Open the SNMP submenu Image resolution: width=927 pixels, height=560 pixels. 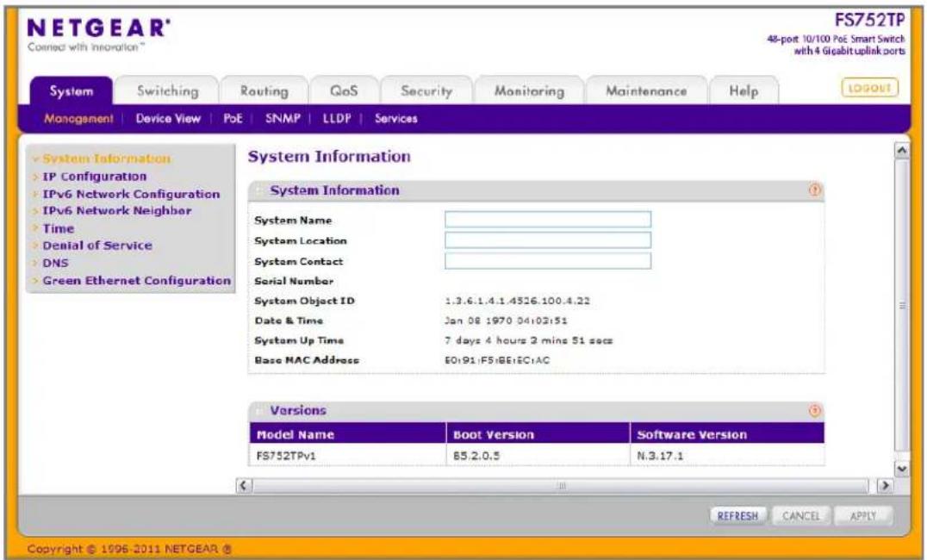283,119
